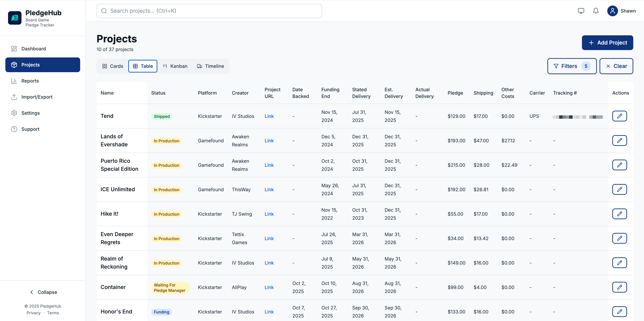Open the Filters panel
The height and width of the screenshot is (321, 644).
572,66
